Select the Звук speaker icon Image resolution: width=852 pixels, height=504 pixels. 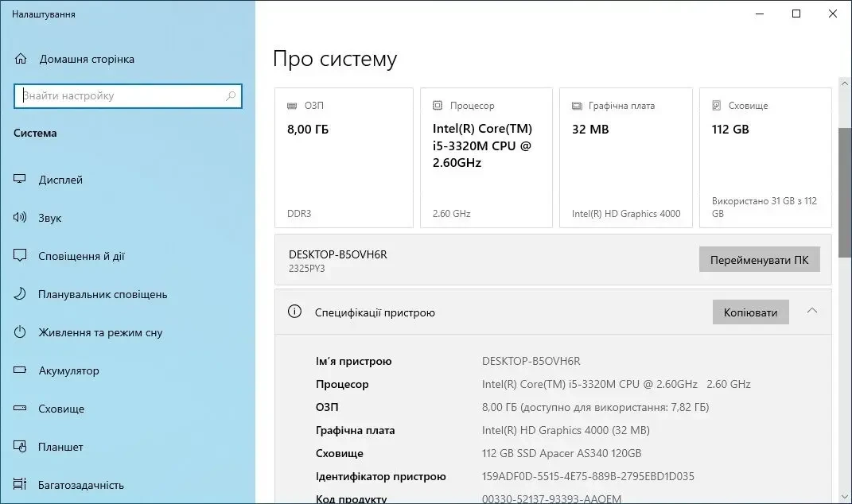click(x=20, y=217)
